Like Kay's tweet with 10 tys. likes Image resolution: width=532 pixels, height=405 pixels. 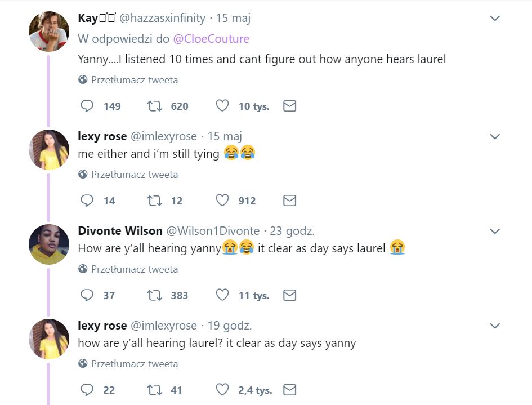coord(222,106)
